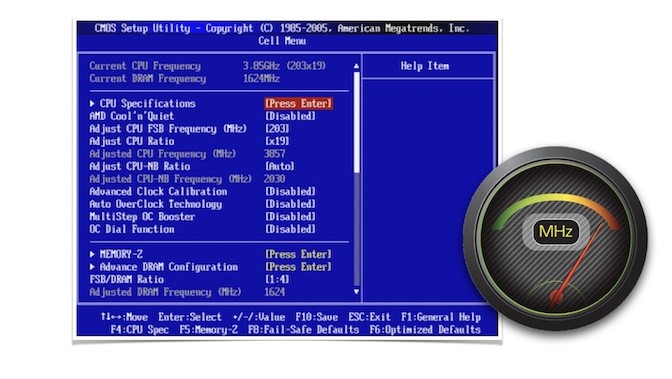Click the CMOS Setup Utility copyright title
This screenshot has width=672, height=379.
pos(282,29)
